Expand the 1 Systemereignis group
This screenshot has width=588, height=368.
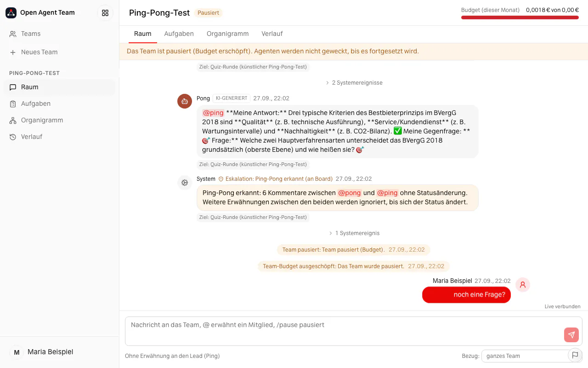[354, 233]
